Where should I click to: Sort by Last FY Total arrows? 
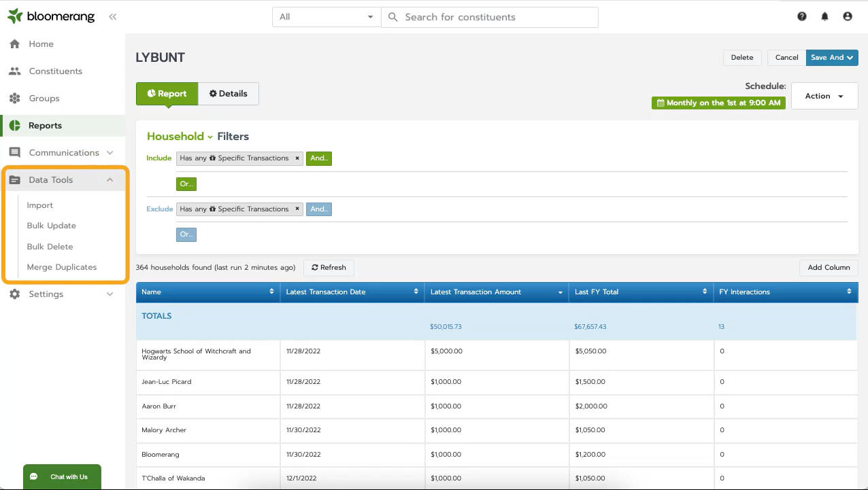[705, 292]
